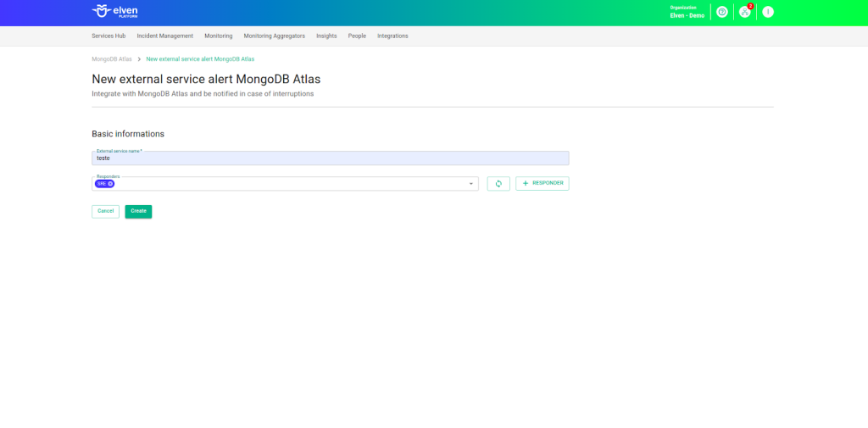Navigate to the People section
Image resolution: width=868 pixels, height=428 pixels.
pos(357,36)
